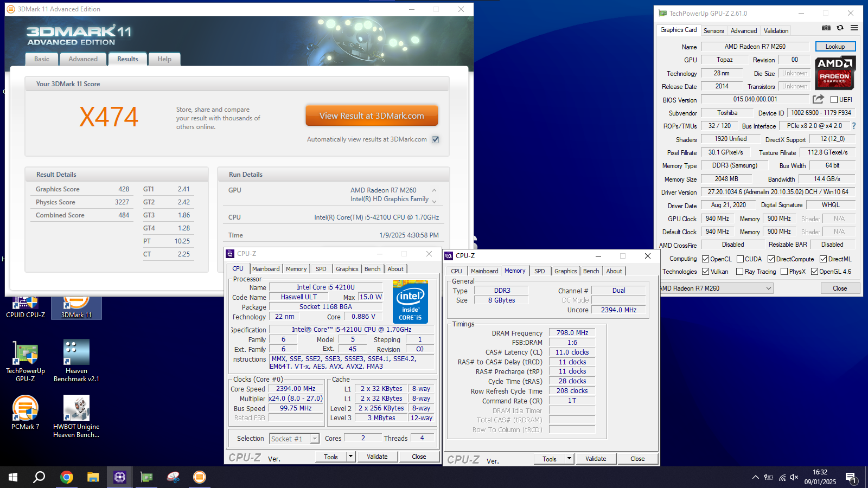Click Validate in the right CPU-Z window
The height and width of the screenshot is (488, 868).
(x=596, y=459)
